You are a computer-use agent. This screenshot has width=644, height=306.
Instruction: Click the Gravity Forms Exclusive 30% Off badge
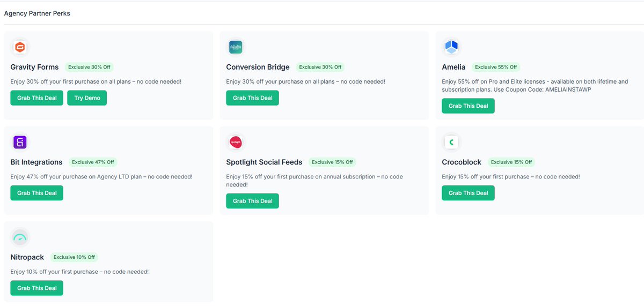coord(90,67)
